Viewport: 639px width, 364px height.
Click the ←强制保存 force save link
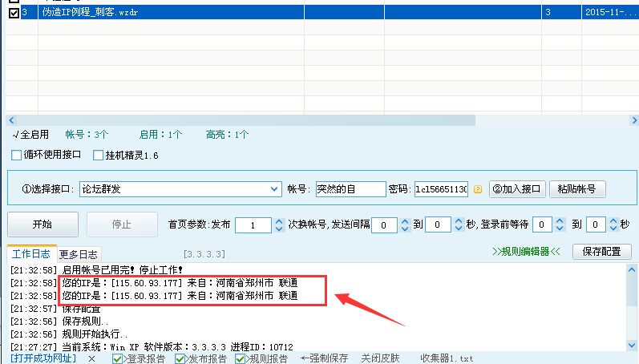[325, 358]
